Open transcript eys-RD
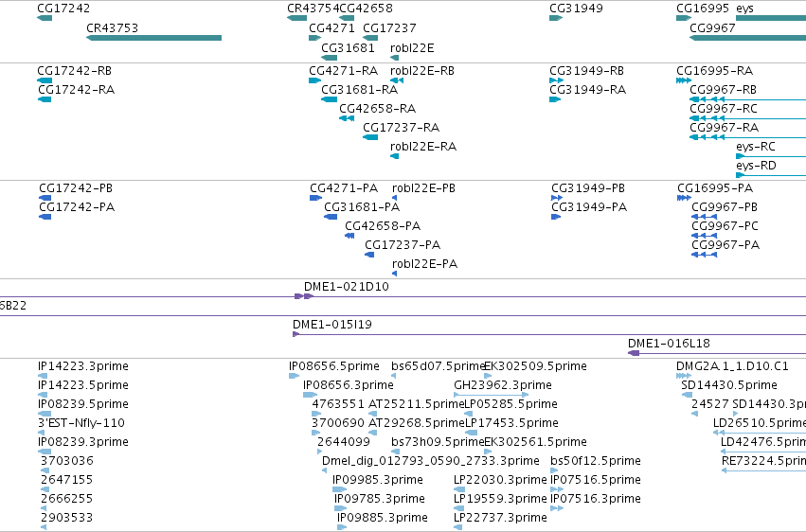 pos(756,166)
